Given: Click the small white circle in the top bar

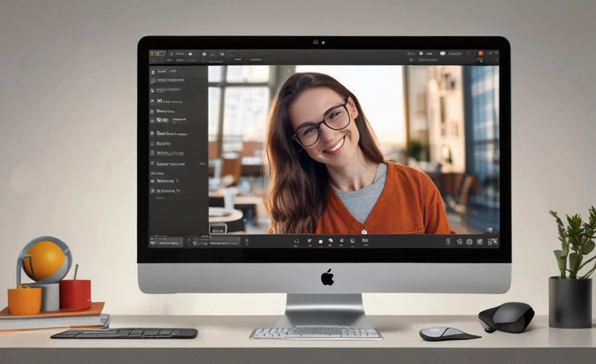Looking at the screenshot, I should point(421,54).
